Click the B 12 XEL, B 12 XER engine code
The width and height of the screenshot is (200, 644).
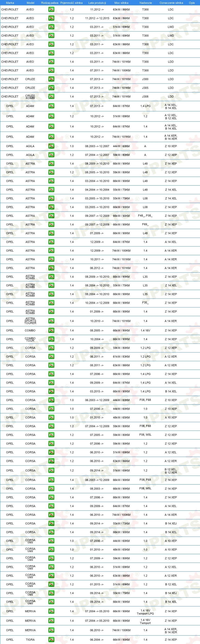coord(171,471)
